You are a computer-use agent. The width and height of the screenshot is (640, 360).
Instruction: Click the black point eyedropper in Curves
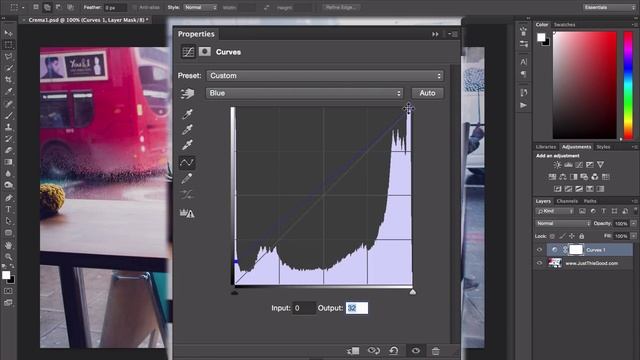point(187,114)
